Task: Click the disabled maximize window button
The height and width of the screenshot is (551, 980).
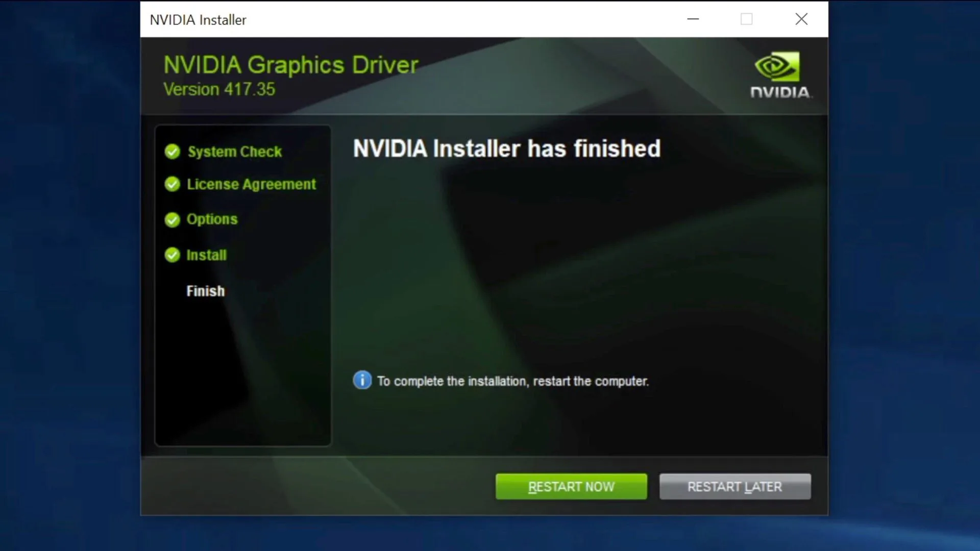Action: click(x=747, y=19)
